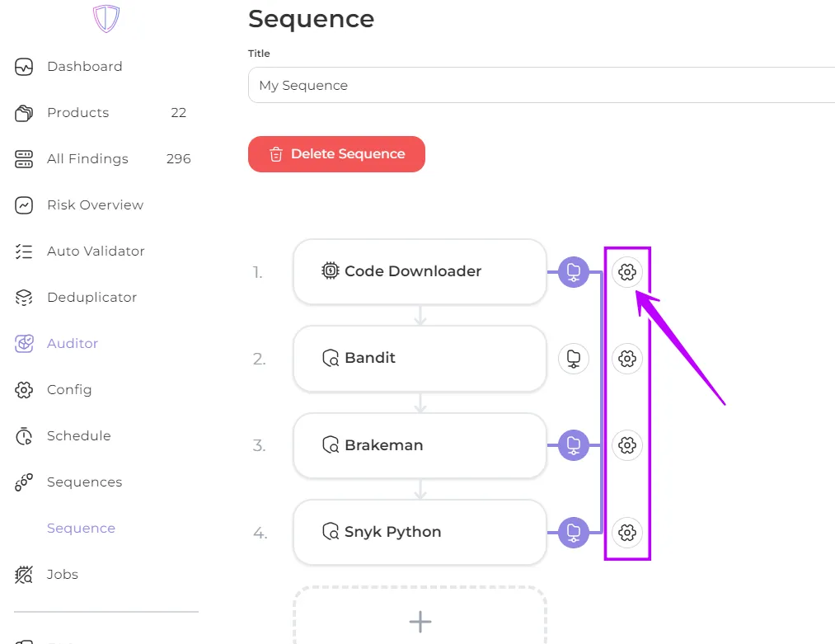Select the Sequence sub-item link
Screen dimensions: 835x644
(81, 529)
